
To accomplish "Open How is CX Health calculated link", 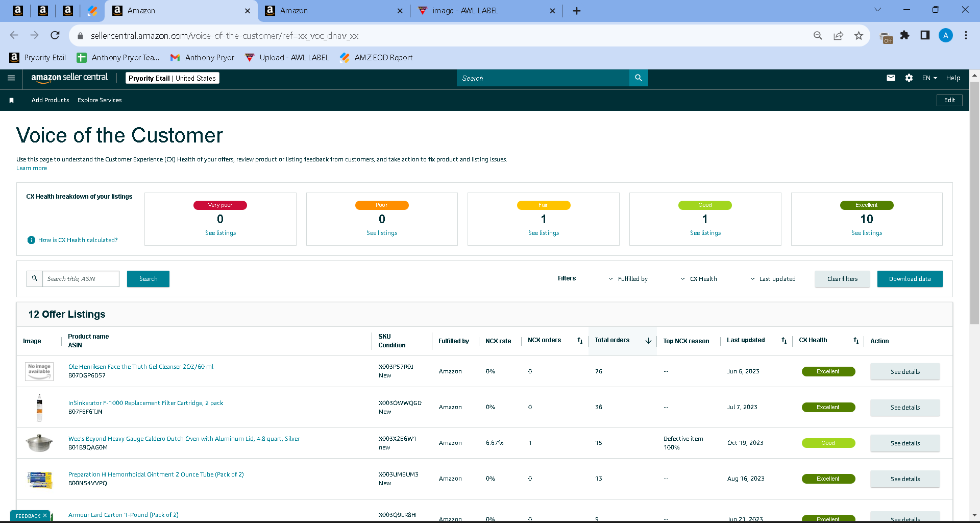I will (x=78, y=240).
